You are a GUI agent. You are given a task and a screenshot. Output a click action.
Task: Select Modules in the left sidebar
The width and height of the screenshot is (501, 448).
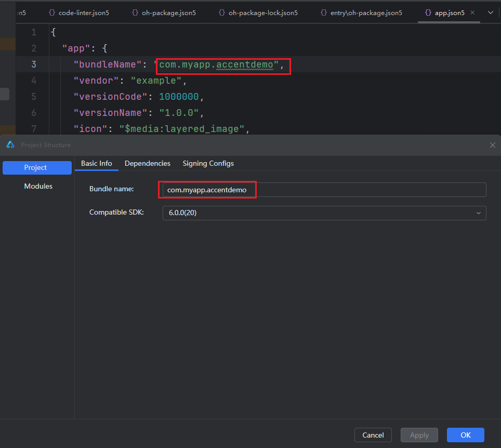point(38,186)
